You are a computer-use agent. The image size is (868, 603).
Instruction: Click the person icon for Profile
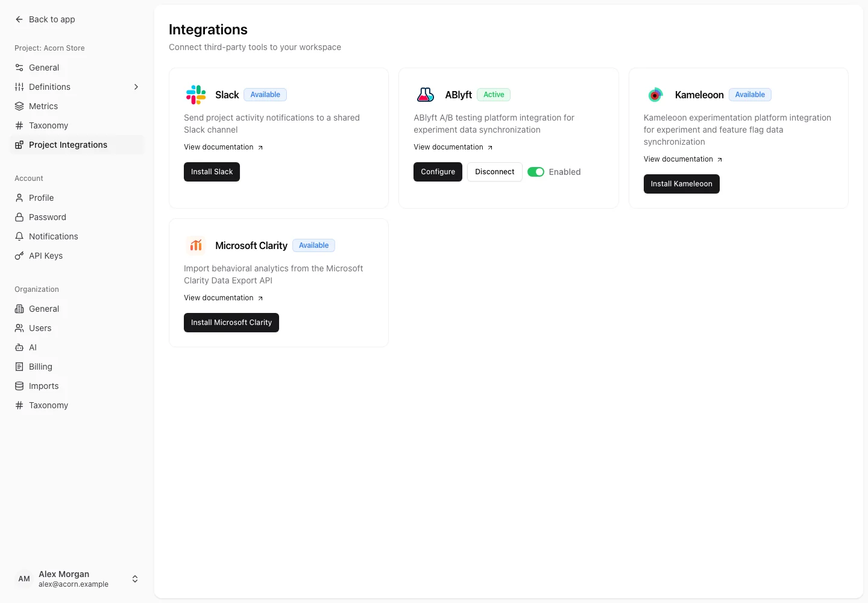tap(19, 198)
